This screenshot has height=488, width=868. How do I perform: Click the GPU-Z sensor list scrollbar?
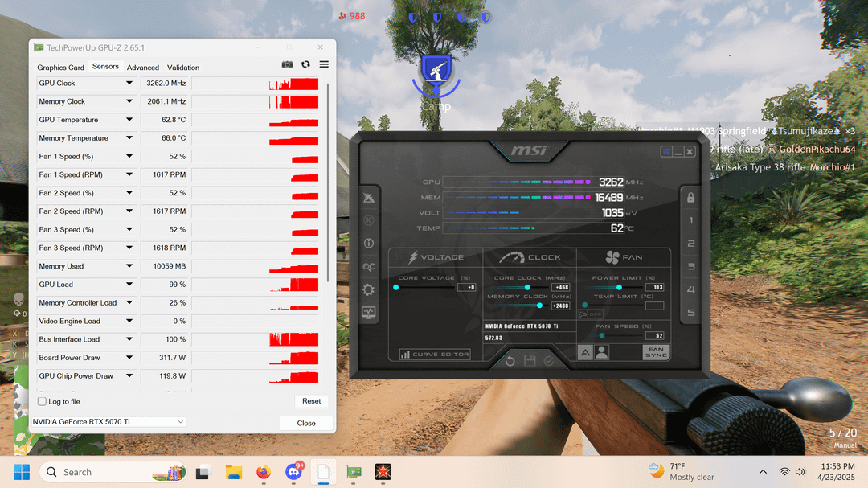[x=328, y=182]
